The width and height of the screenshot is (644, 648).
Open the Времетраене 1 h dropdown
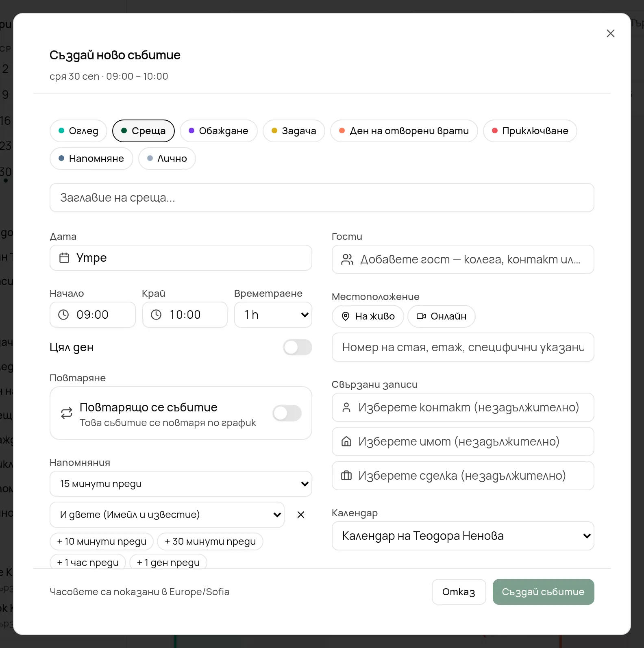point(273,315)
